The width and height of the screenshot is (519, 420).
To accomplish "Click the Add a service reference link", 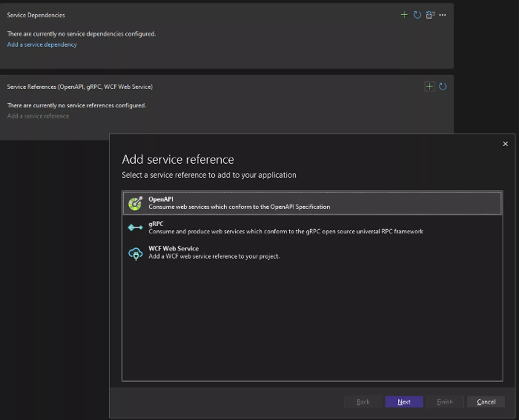I will [x=38, y=116].
